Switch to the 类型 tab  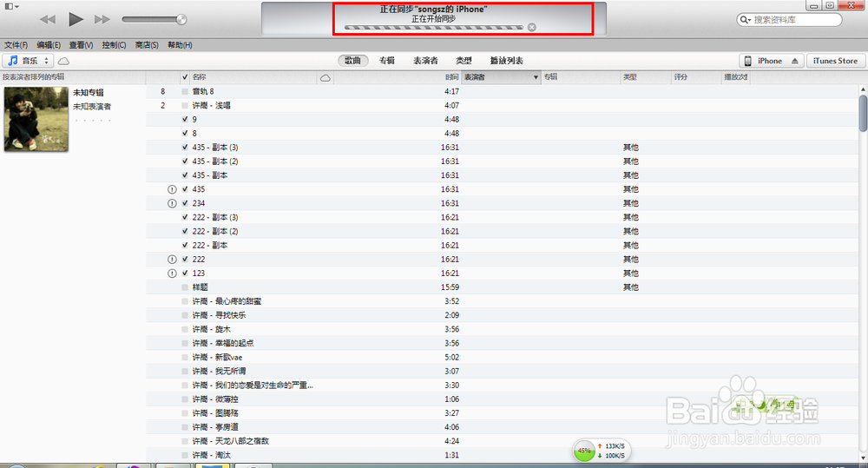tap(464, 61)
